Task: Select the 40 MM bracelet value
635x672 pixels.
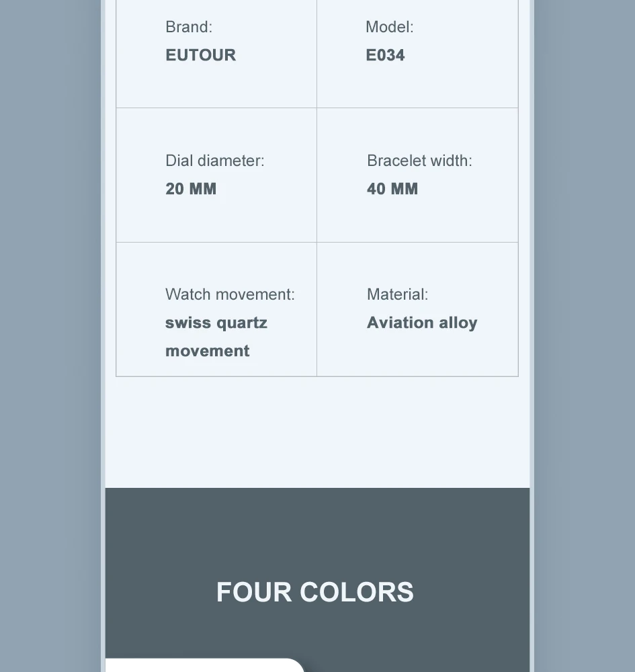Action: coord(392,189)
